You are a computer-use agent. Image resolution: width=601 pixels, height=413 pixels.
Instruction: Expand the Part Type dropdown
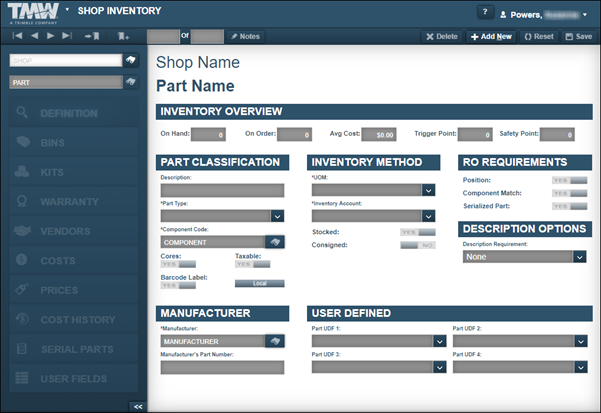(277, 216)
